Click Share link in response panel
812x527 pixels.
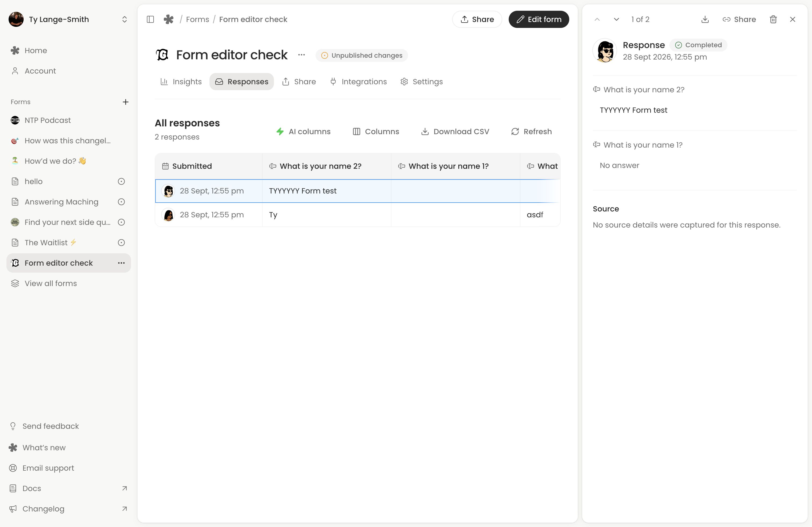point(739,19)
